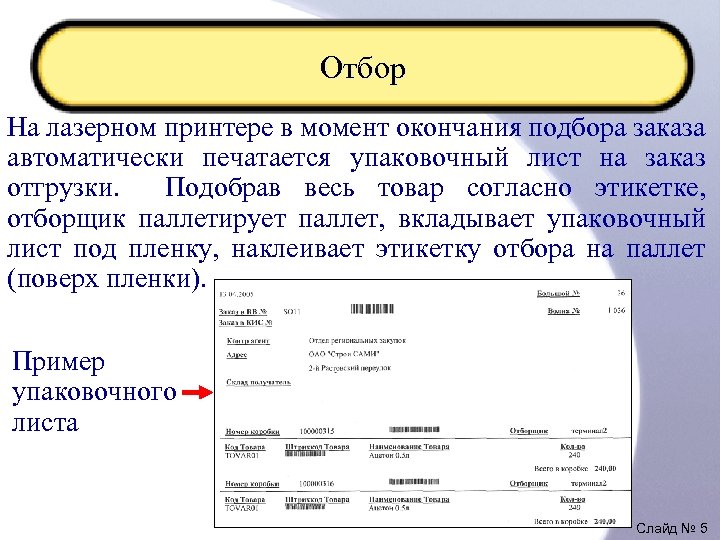Image resolution: width=720 pixels, height=540 pixels.
Task: Click "Волна №" label on packing list
Action: click(x=564, y=311)
